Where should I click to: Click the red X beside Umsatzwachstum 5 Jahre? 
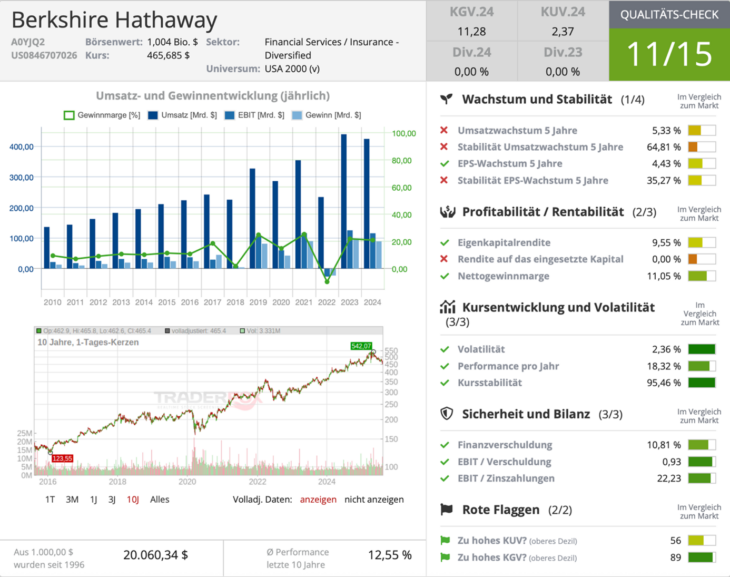(444, 130)
